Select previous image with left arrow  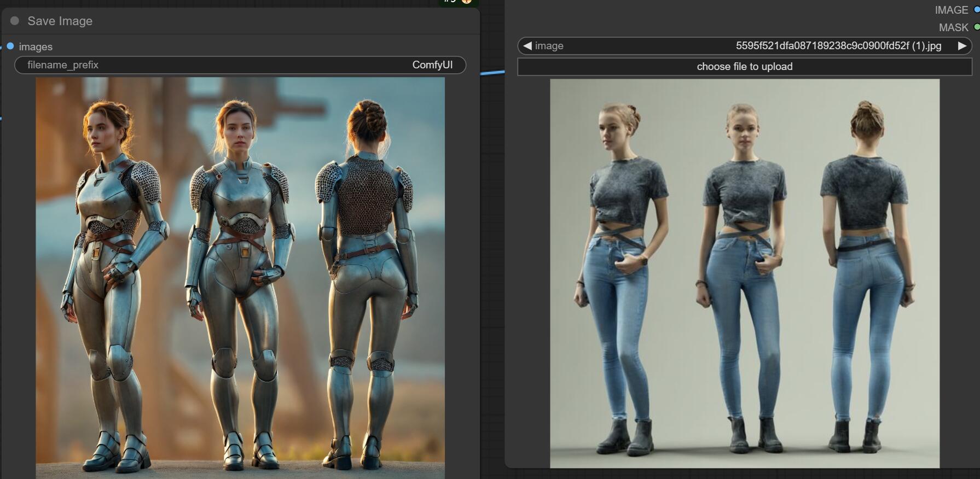(x=527, y=46)
